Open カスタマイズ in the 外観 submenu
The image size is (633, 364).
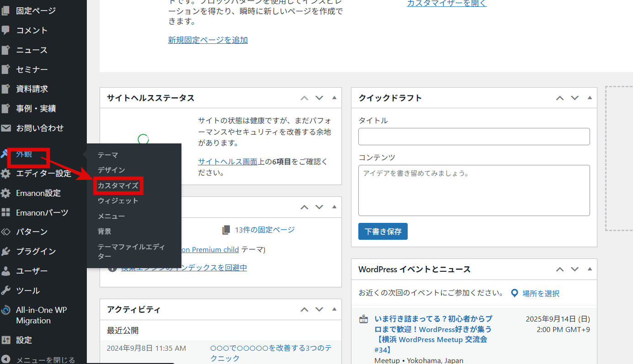point(118,185)
